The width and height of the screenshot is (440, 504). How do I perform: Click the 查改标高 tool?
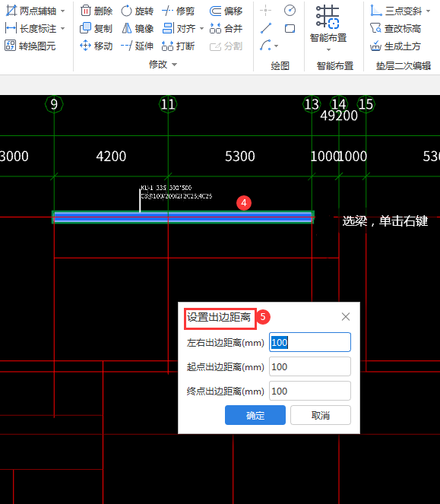point(395,28)
